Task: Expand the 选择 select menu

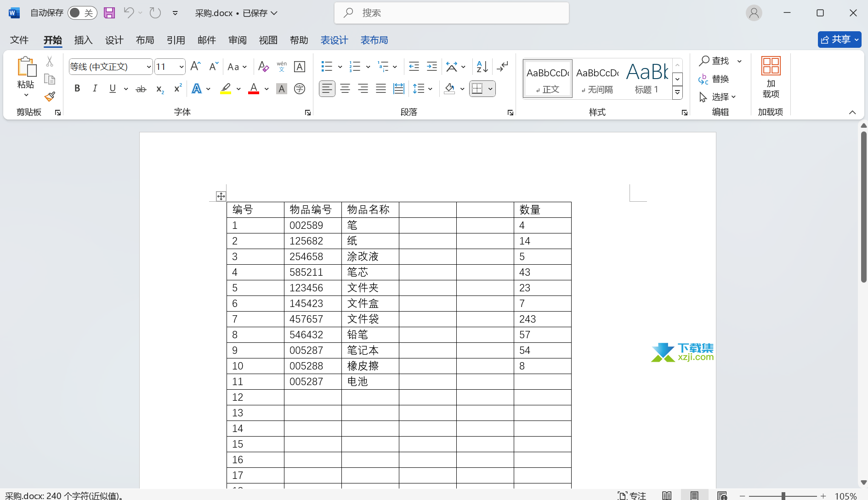Action: [717, 97]
